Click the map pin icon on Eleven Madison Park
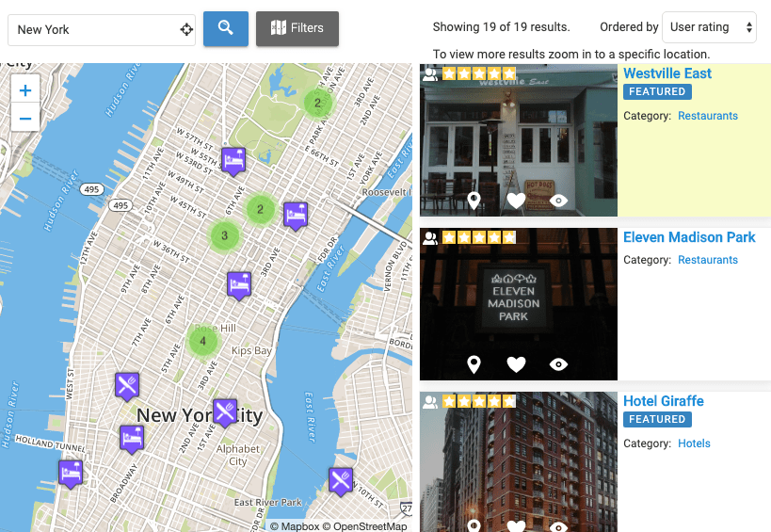This screenshot has width=771, height=532. [474, 364]
